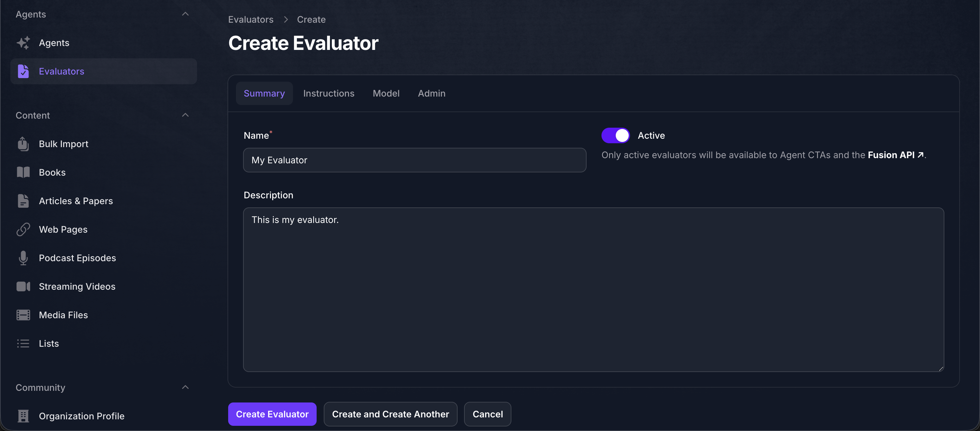Collapse the Agents section
Screen dimensions: 980x431
(x=185, y=14)
